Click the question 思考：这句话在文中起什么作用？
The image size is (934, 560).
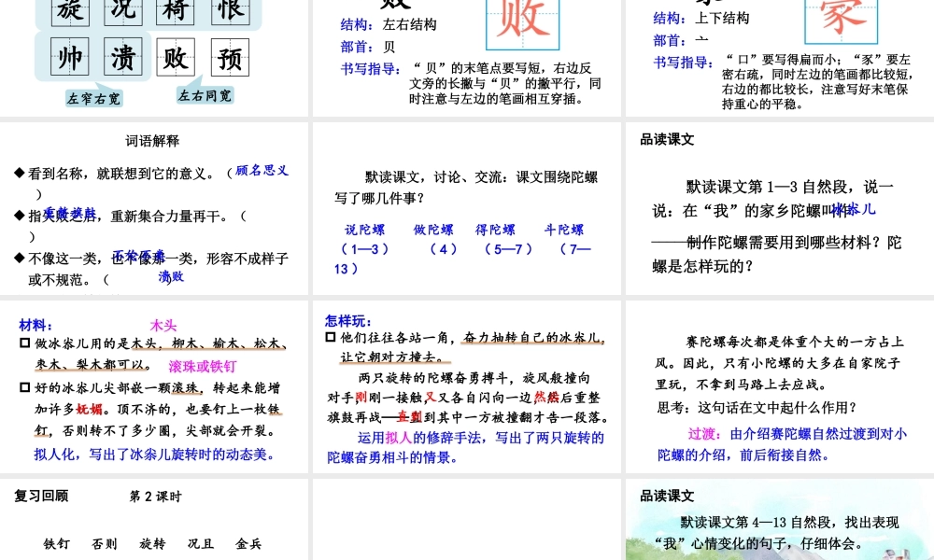click(x=757, y=408)
